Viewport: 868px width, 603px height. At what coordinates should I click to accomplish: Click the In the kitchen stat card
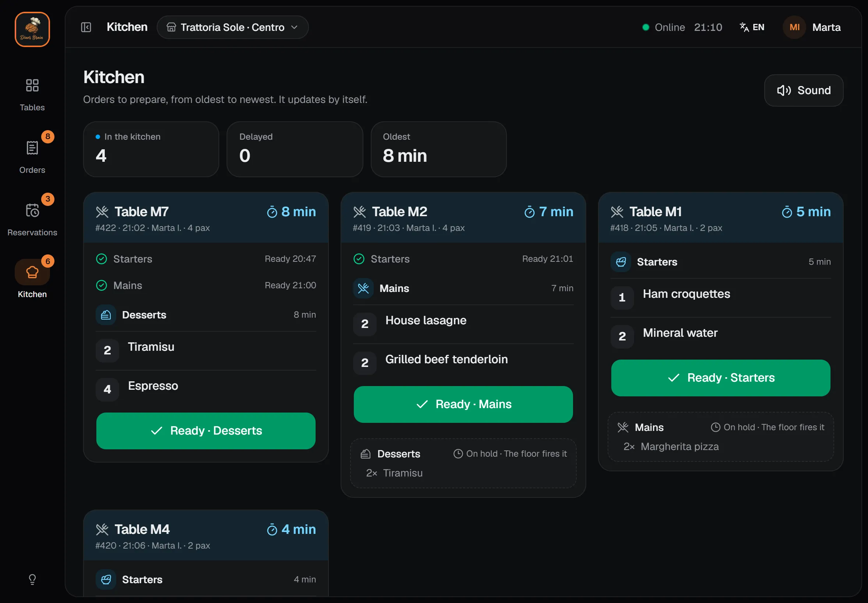point(151,149)
